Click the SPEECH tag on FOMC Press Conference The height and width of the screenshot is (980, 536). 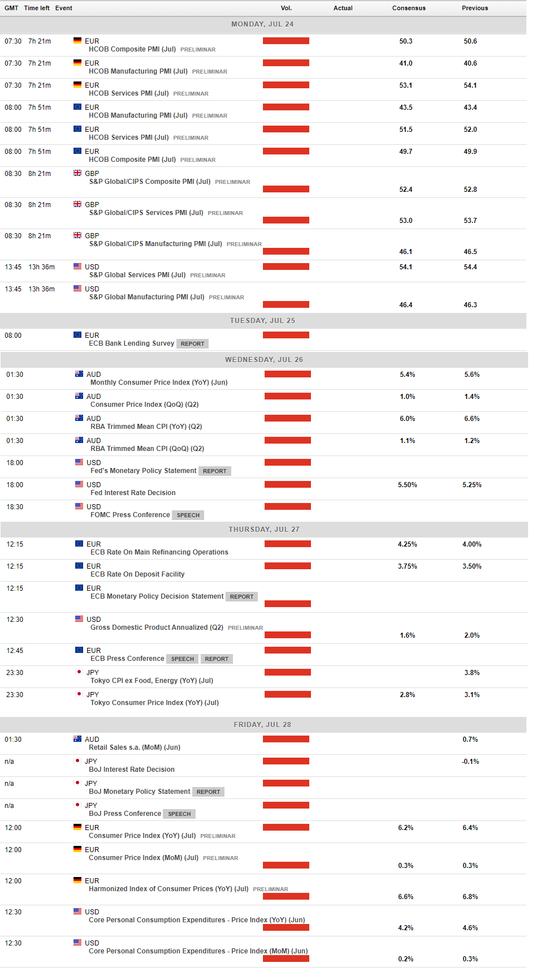(188, 515)
